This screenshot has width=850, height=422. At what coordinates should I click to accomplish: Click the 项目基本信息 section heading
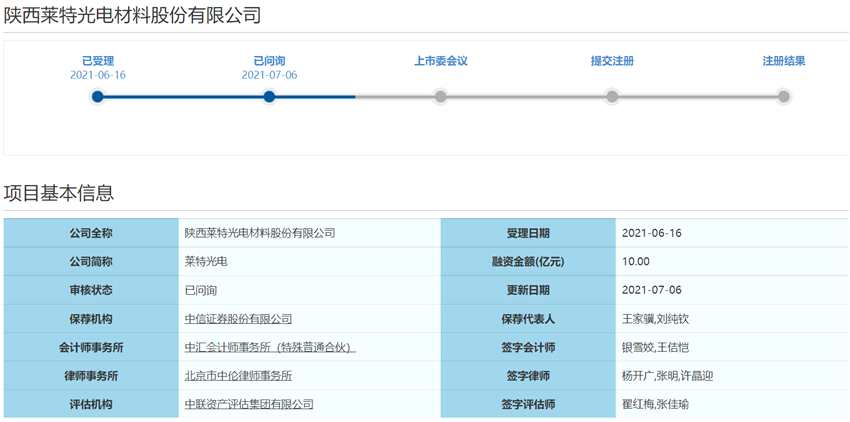click(x=59, y=193)
